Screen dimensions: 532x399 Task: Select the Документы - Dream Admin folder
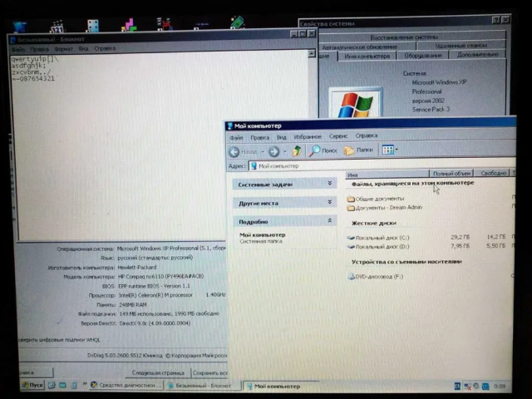coord(385,207)
